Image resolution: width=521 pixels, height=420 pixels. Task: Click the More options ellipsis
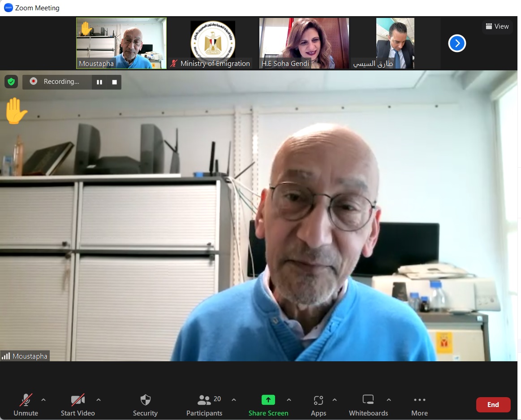(419, 400)
